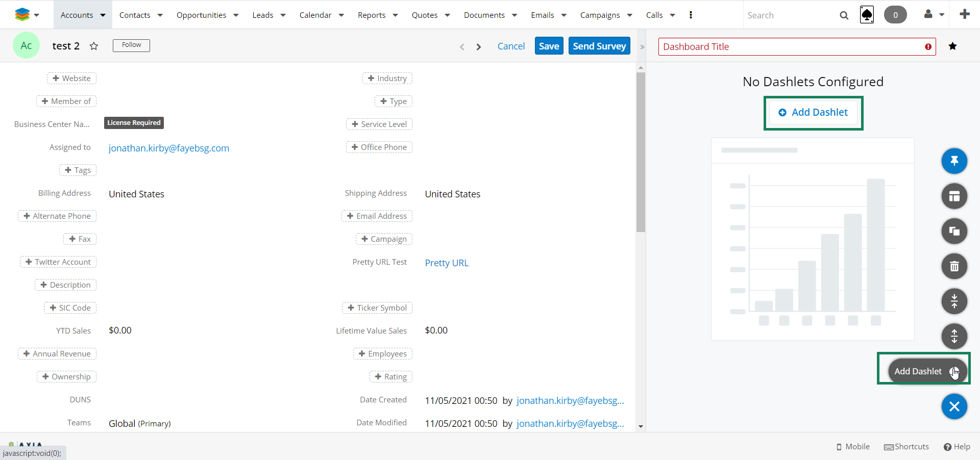Toggle the Follow button for this account
The width and height of the screenshot is (980, 460).
(131, 45)
